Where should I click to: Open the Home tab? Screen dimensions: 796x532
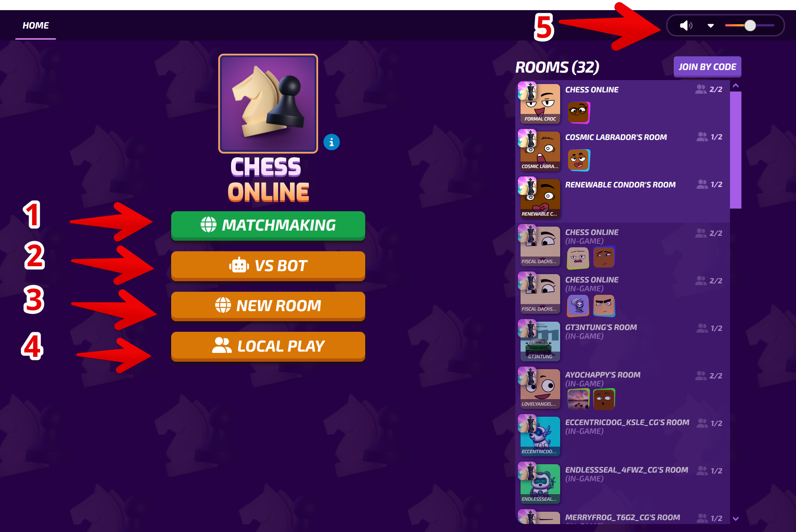tap(36, 26)
